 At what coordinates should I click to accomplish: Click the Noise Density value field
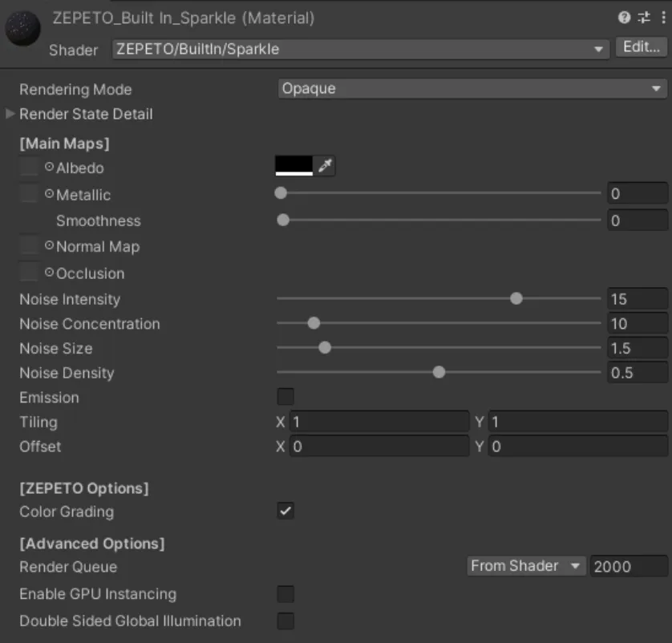click(x=638, y=373)
